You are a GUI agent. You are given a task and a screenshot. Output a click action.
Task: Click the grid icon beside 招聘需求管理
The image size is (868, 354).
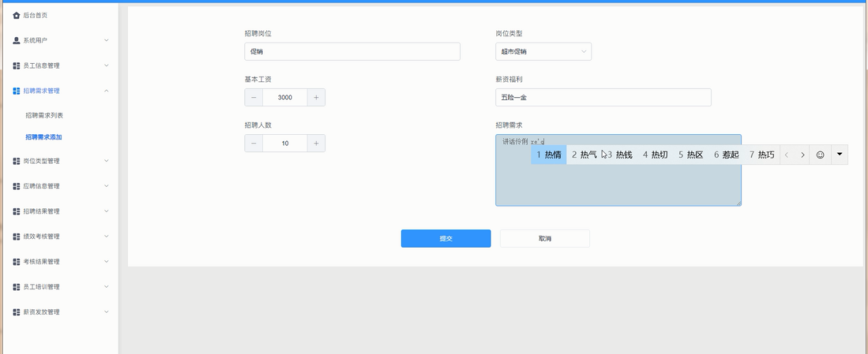(17, 91)
